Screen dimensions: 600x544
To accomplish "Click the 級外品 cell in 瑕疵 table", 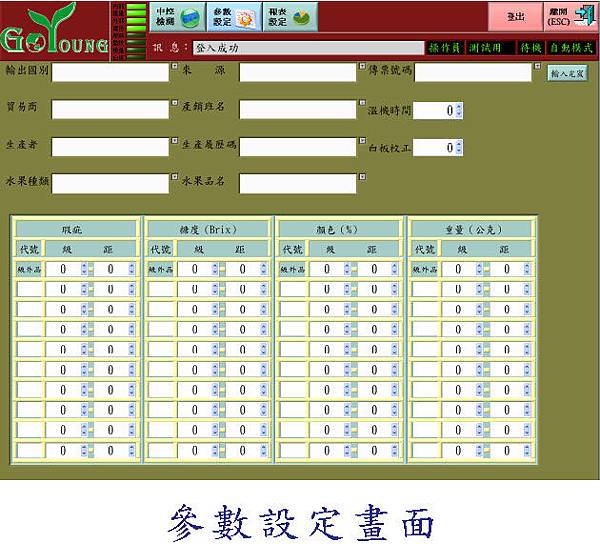I will pyautogui.click(x=29, y=269).
